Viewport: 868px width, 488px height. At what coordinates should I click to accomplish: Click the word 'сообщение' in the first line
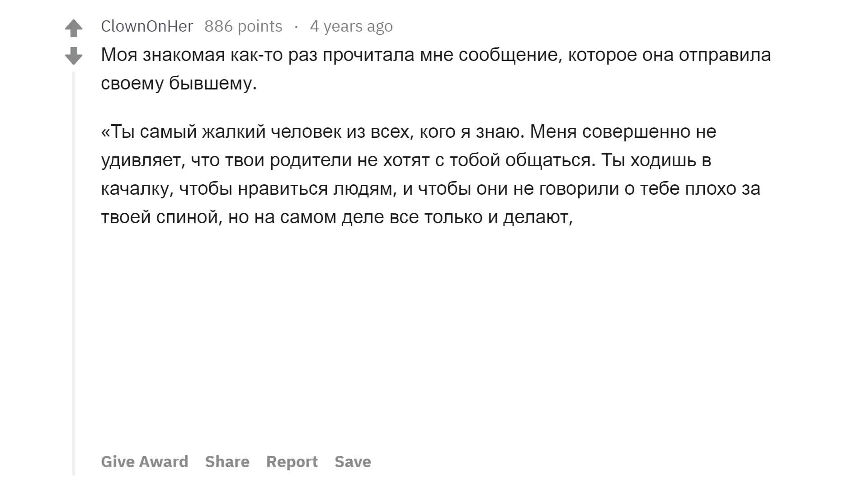(510, 55)
